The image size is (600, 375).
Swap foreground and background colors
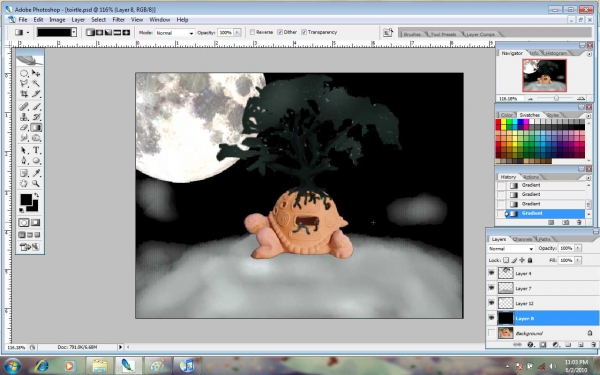(x=36, y=196)
